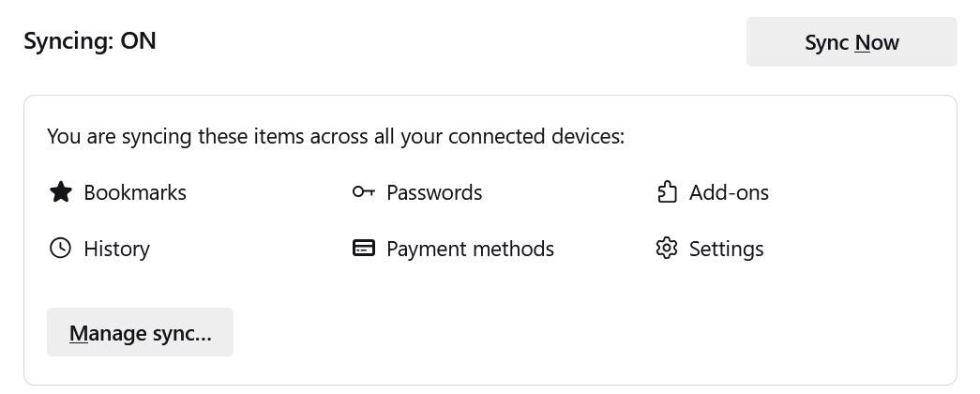The height and width of the screenshot is (394, 980).
Task: Click the Add-ons puzzle piece icon
Action: 667,192
